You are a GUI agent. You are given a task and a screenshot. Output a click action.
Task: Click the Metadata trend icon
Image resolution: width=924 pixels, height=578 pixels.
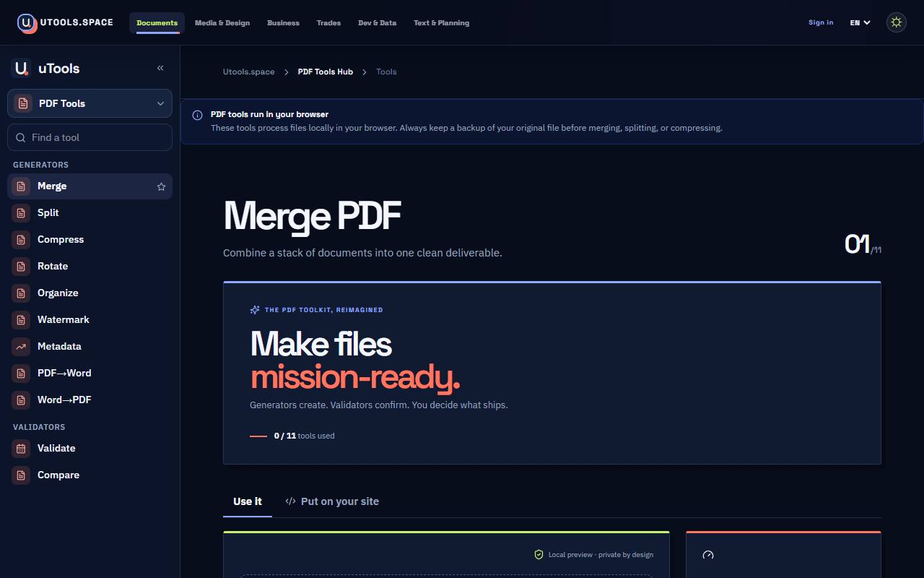[x=21, y=347]
